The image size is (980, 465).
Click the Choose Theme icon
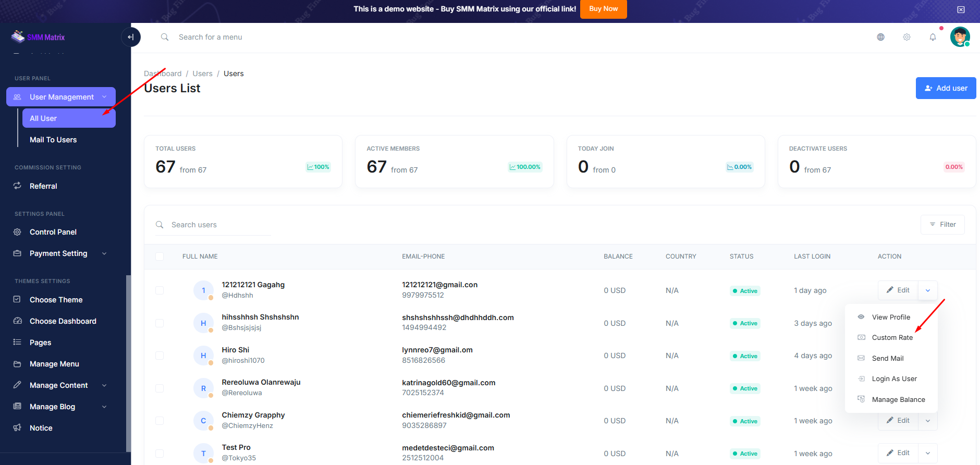(17, 300)
